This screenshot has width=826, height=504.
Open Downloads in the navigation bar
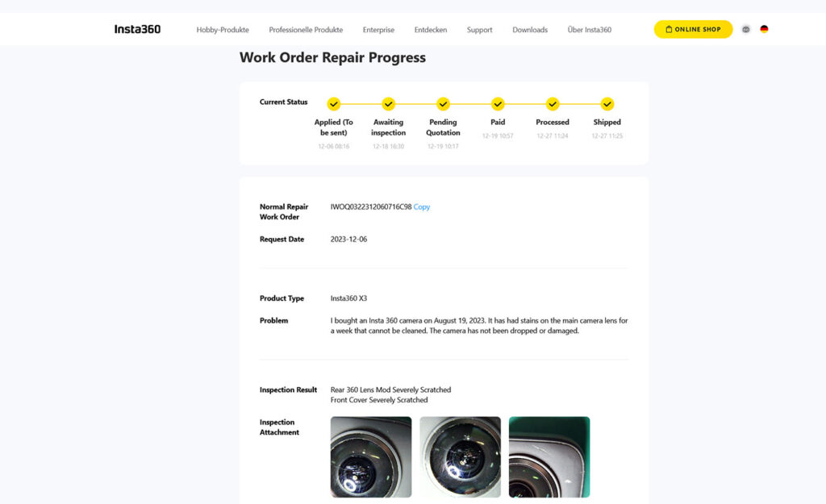[x=530, y=30]
